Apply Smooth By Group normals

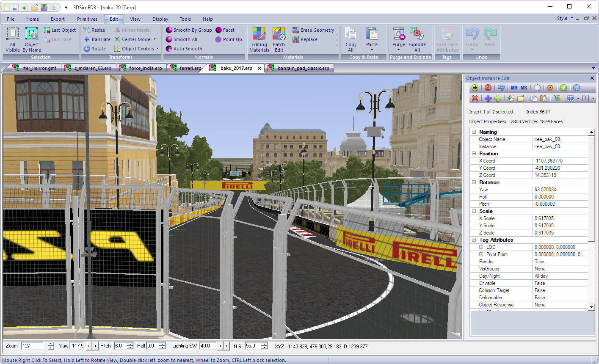(189, 30)
